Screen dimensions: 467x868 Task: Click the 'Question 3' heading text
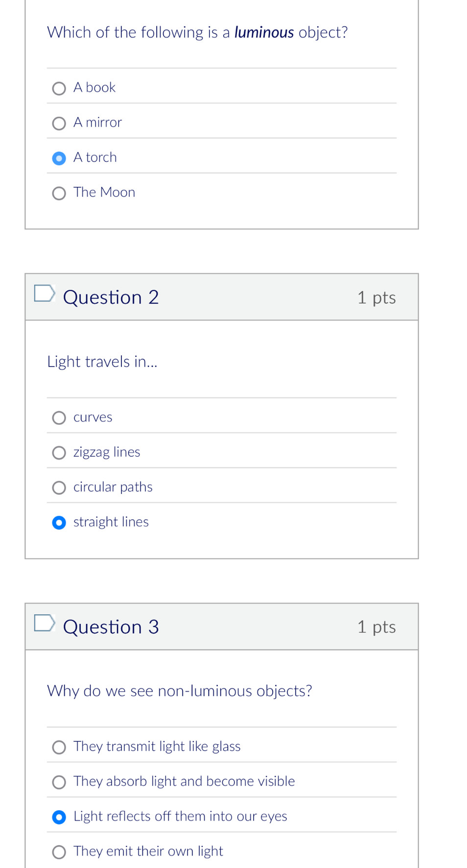point(111,627)
